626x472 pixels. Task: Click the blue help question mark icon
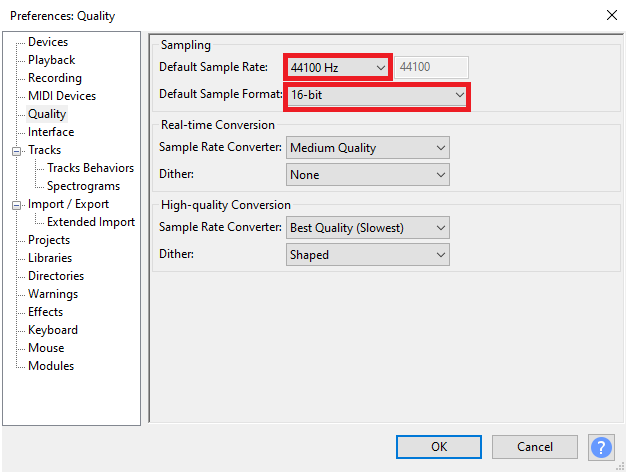tap(601, 447)
